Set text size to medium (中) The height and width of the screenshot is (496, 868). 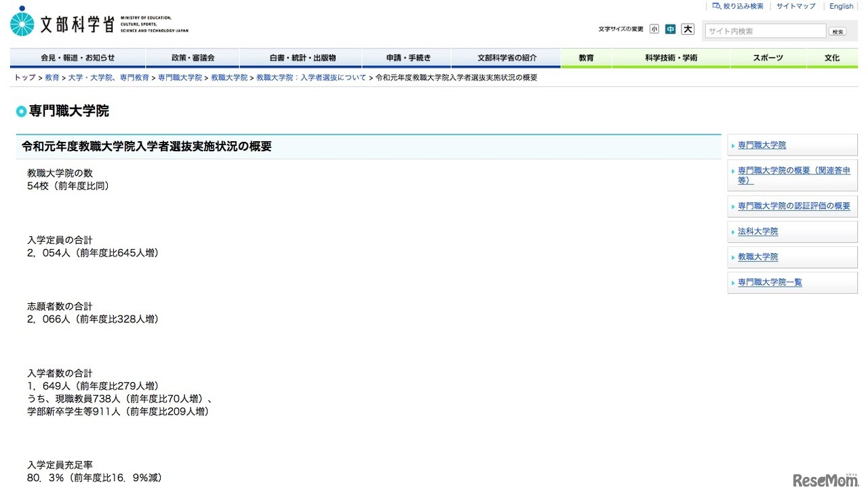tap(670, 29)
